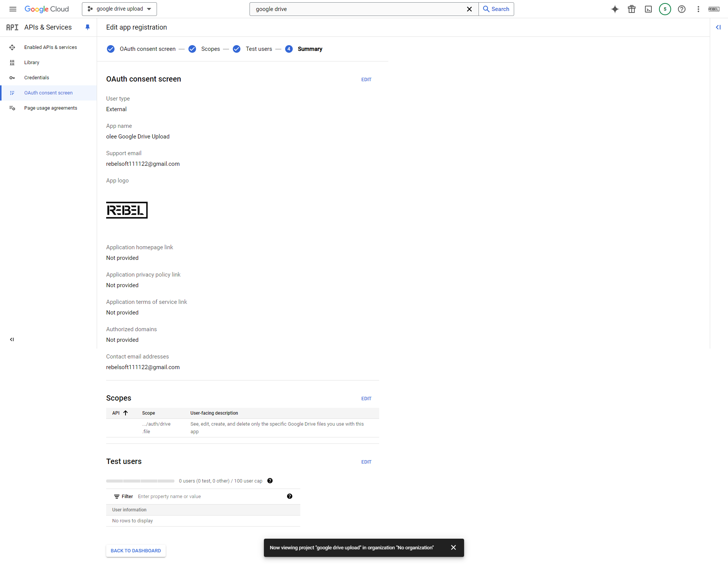This screenshot has height=566, width=728.
Task: Click the User information column header
Action: (129, 510)
